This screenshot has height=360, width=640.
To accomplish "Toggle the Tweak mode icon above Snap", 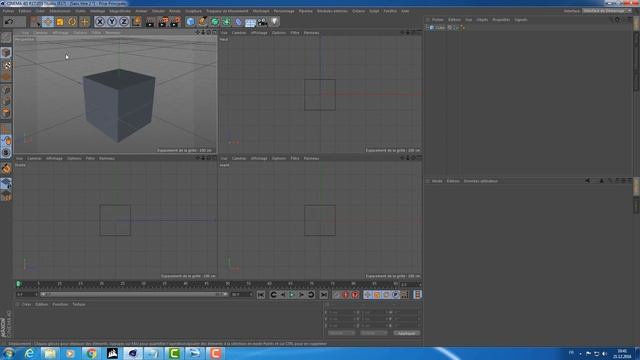I will [6, 140].
